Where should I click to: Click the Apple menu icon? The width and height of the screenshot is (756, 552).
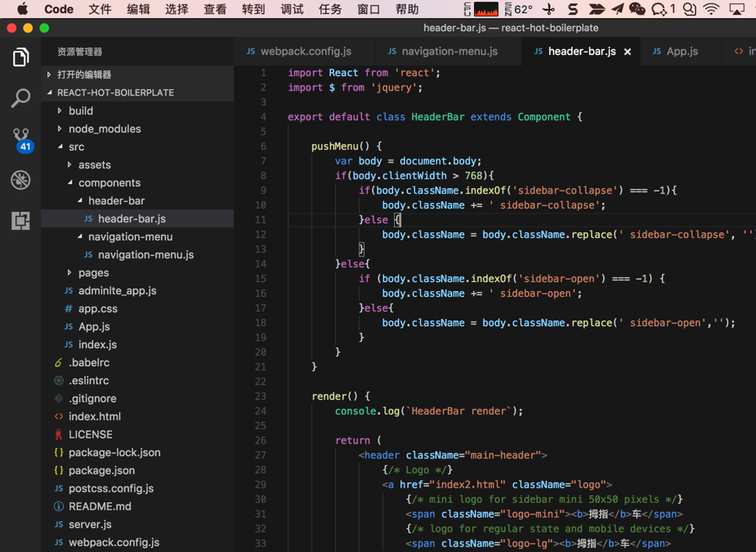(x=22, y=9)
